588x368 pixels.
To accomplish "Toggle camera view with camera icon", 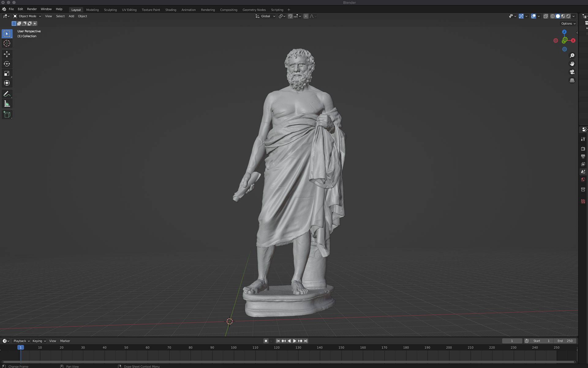I will click(x=572, y=72).
